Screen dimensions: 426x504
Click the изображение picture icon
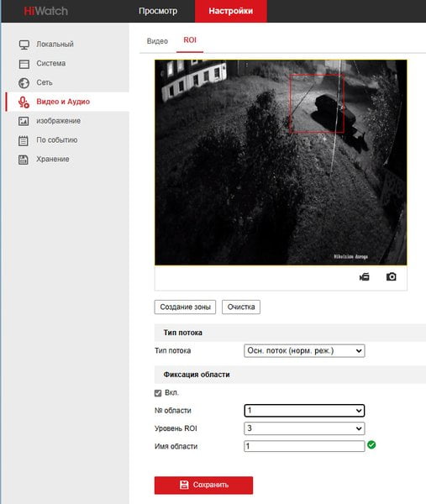tap(24, 121)
